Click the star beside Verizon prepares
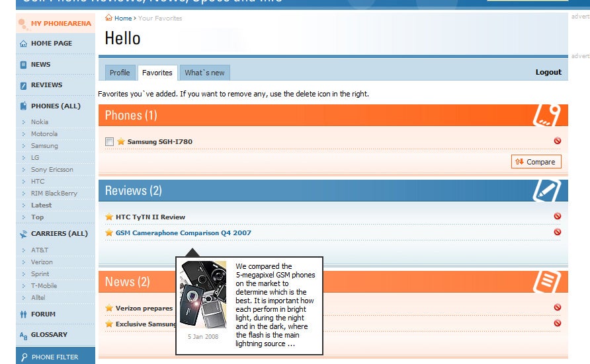The width and height of the screenshot is (590, 364). tap(109, 308)
